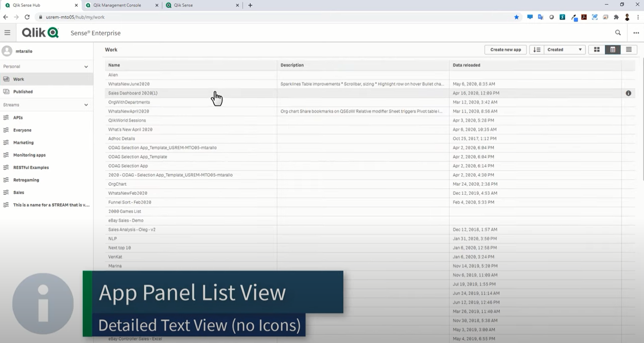Sort by Data reloaded column header
644x343 pixels.
(x=535, y=65)
